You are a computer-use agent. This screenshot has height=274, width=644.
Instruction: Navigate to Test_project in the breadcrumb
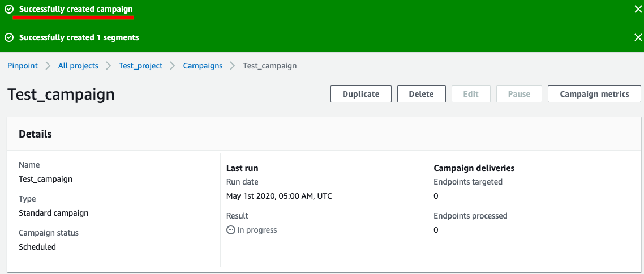(x=140, y=66)
